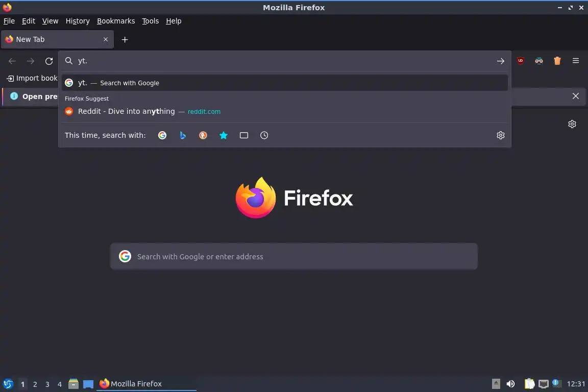Open Reddit - Dive into anything suggestion
This screenshot has height=392, width=588.
point(285,111)
